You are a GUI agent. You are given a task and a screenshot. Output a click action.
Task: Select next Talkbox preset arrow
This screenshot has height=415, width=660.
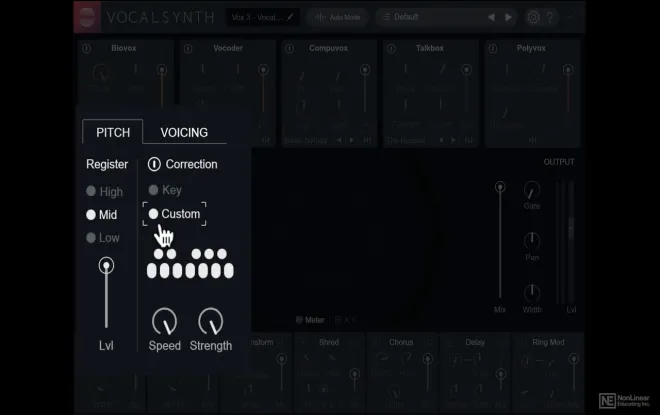coord(453,140)
